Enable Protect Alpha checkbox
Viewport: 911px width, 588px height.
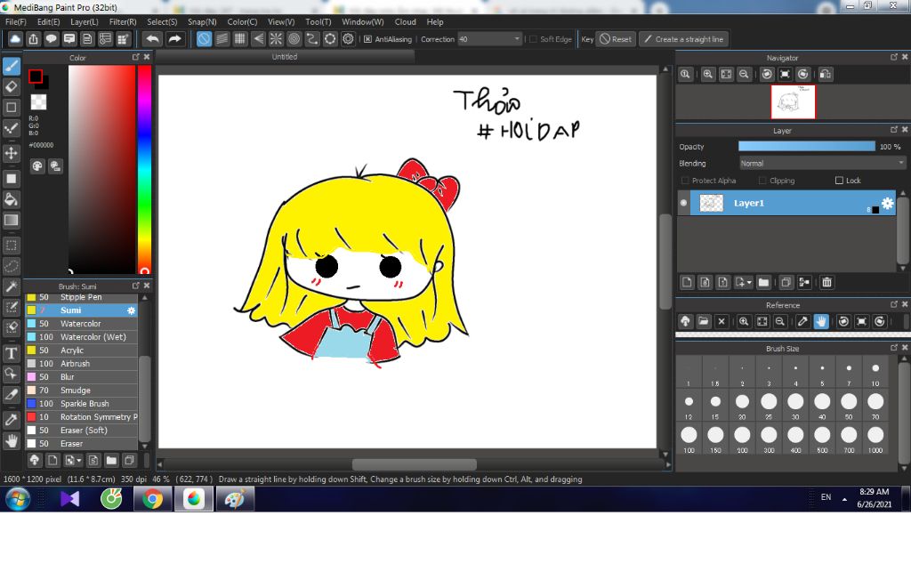click(x=685, y=181)
